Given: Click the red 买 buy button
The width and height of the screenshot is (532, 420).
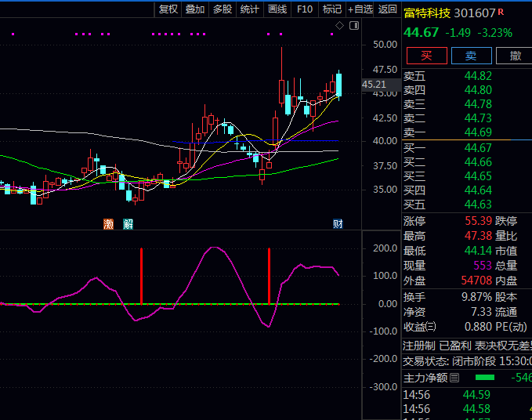Looking at the screenshot, I should click(x=425, y=56).
